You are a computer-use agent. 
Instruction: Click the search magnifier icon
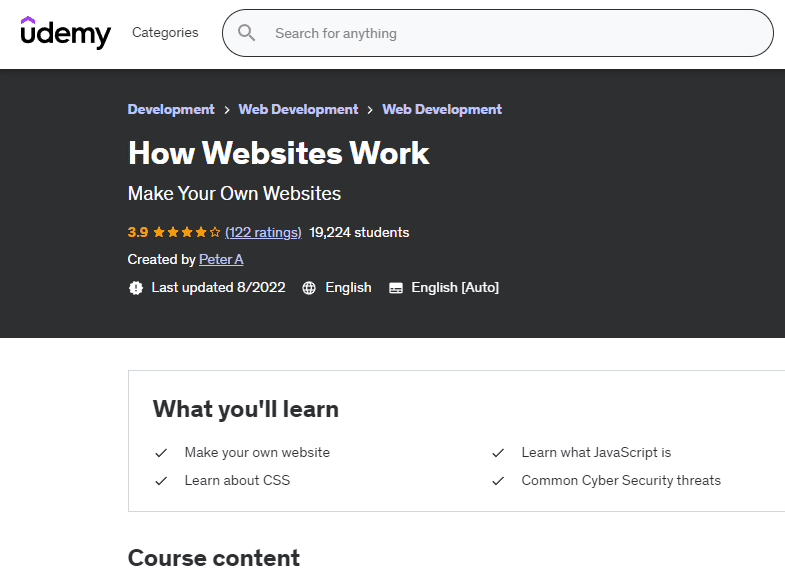[246, 33]
